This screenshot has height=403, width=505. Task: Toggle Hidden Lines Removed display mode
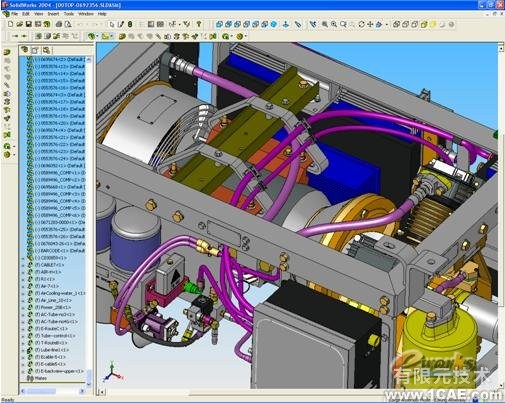tap(414, 24)
